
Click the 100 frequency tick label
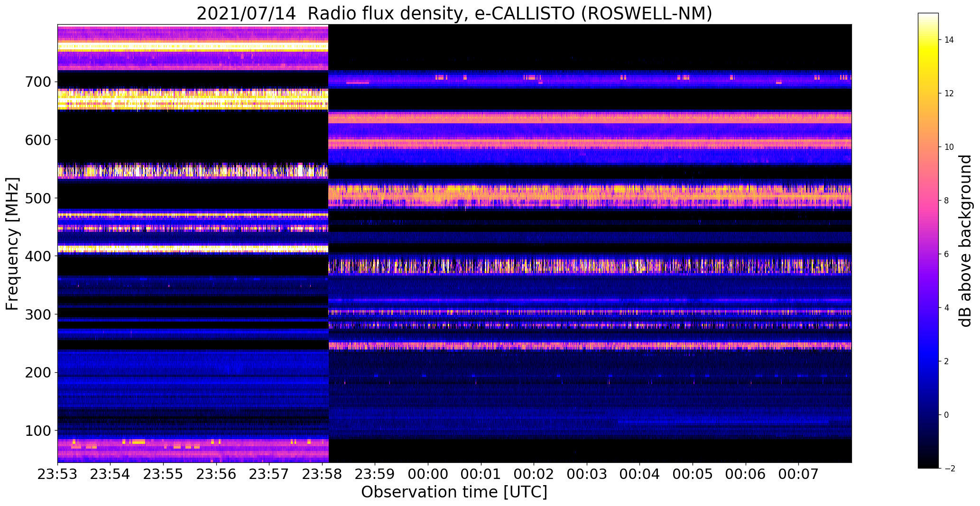(x=39, y=431)
